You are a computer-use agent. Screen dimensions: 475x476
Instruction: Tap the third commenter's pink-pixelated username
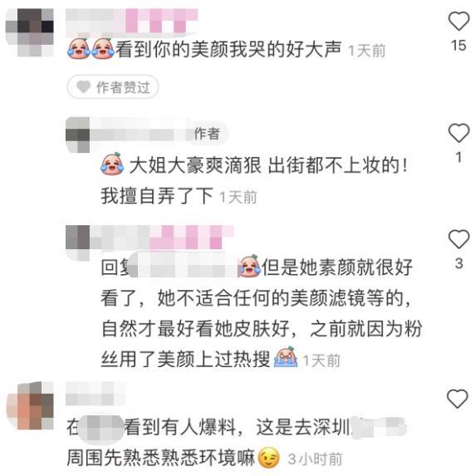[x=150, y=238]
